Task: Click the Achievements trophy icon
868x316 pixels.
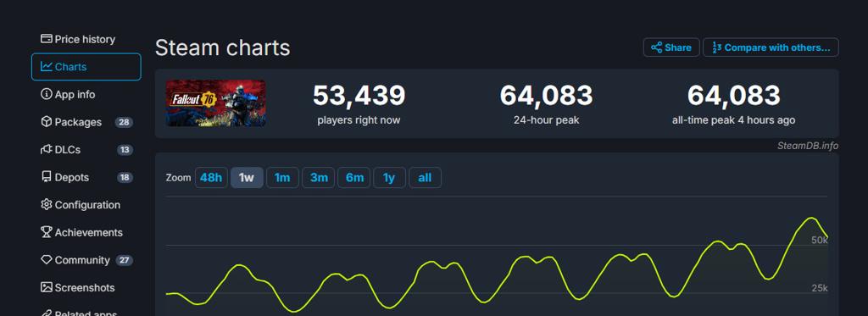Action: point(47,232)
